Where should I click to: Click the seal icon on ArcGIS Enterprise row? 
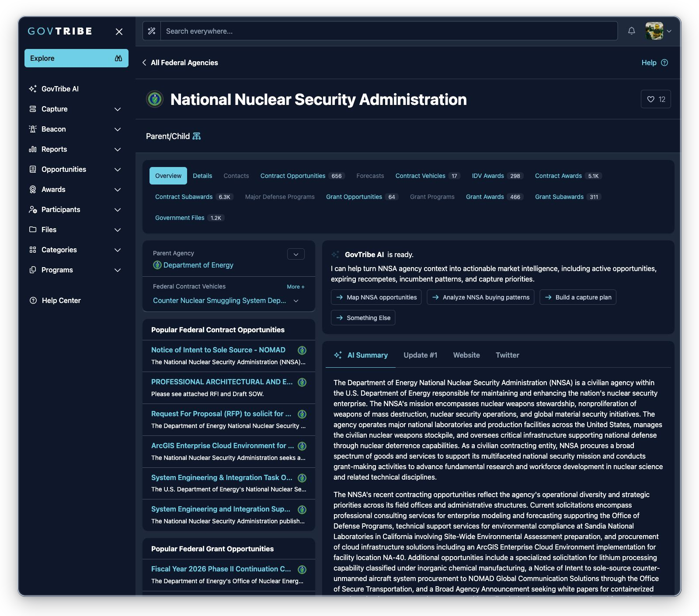click(x=302, y=446)
